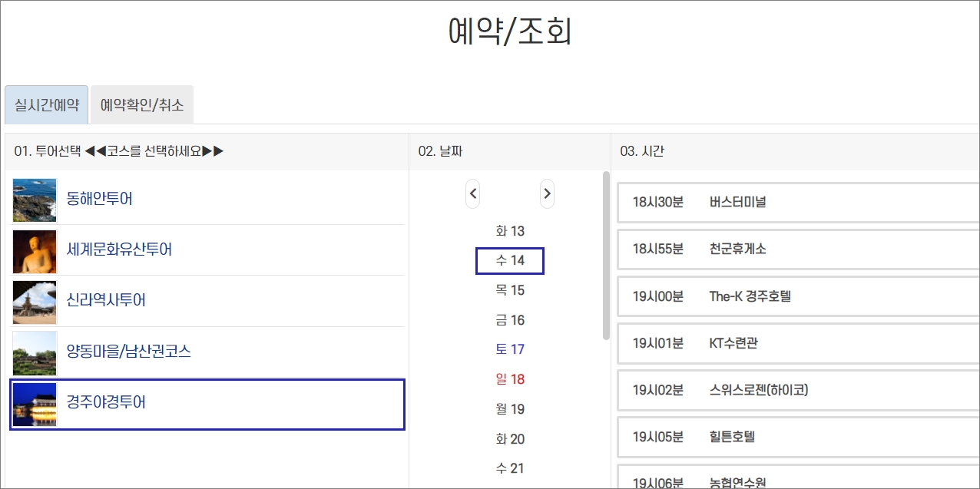The height and width of the screenshot is (489, 980).
Task: Pick Saturday the 17th date
Action: [509, 349]
